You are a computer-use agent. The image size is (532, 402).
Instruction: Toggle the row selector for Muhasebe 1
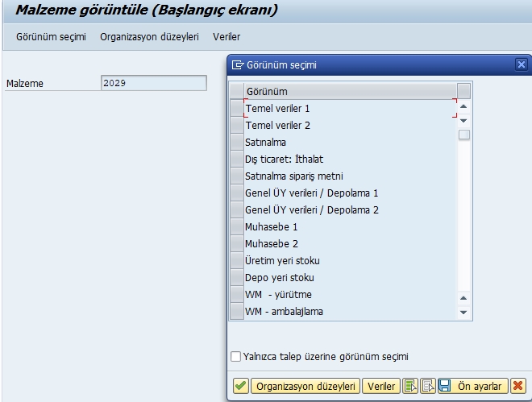[237, 226]
